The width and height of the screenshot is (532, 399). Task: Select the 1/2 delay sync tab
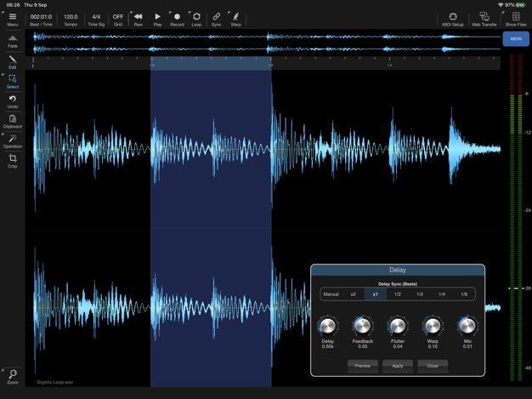coord(398,294)
